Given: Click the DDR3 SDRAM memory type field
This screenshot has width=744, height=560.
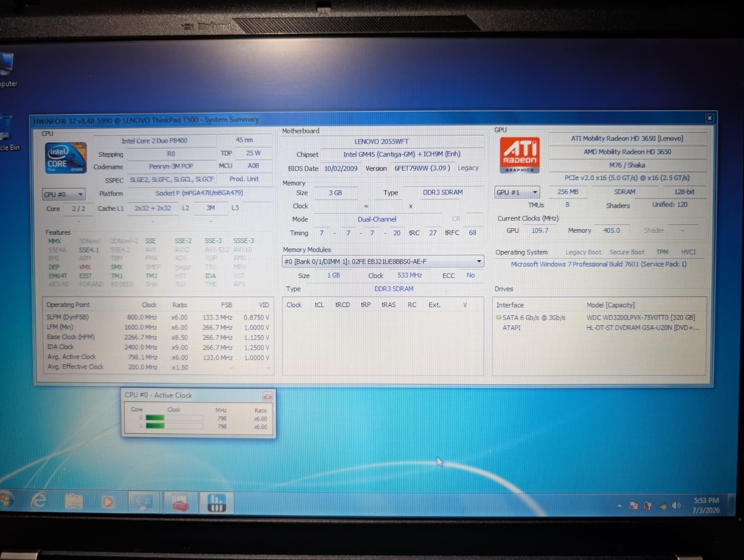Looking at the screenshot, I should (443, 192).
